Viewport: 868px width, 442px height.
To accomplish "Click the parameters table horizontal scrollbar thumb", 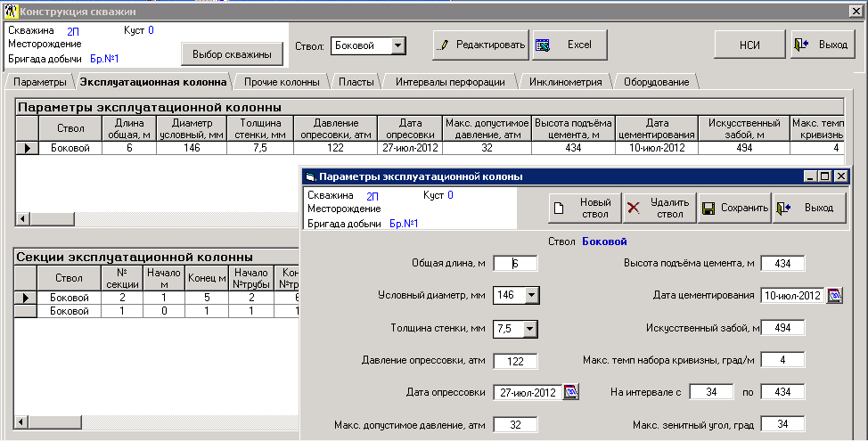I will pyautogui.click(x=52, y=219).
